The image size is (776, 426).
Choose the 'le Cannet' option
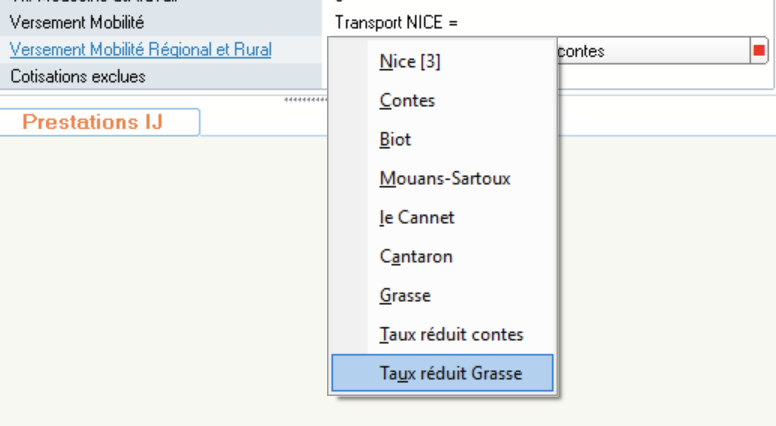coord(417,218)
